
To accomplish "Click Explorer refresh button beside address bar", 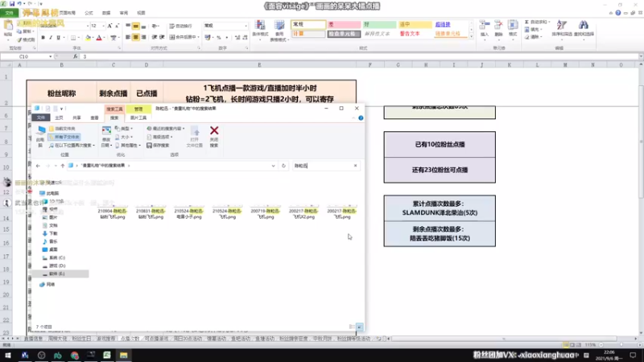I will point(283,166).
